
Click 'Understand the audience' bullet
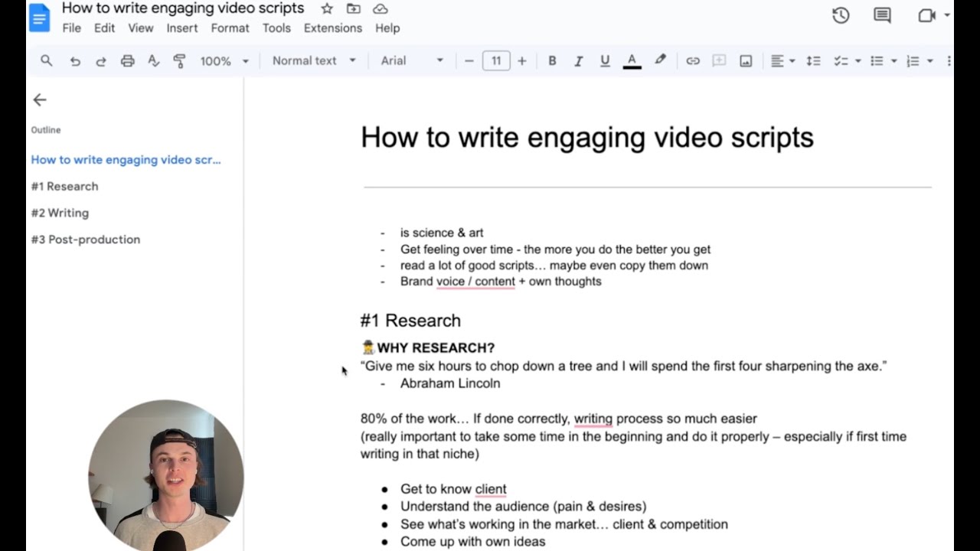click(x=523, y=507)
